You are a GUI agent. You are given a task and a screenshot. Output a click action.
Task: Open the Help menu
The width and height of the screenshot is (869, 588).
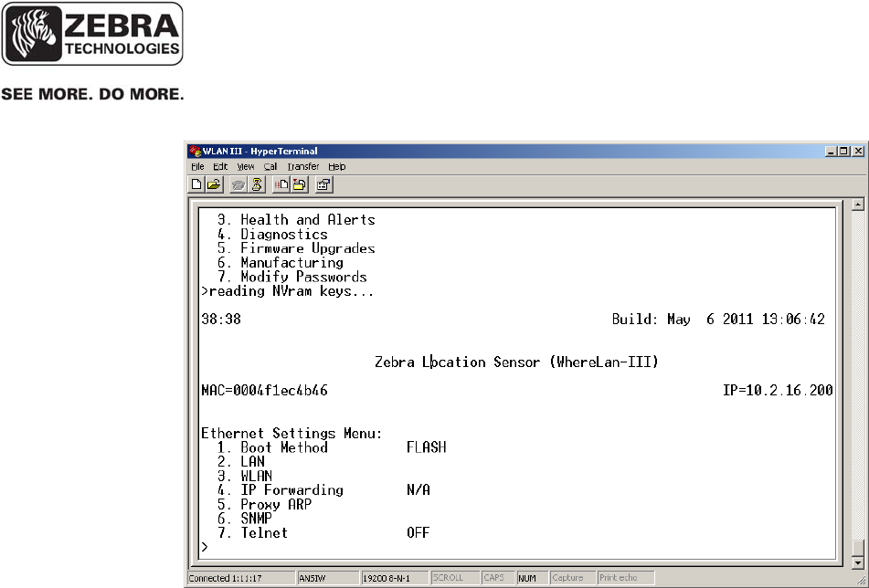tap(337, 167)
